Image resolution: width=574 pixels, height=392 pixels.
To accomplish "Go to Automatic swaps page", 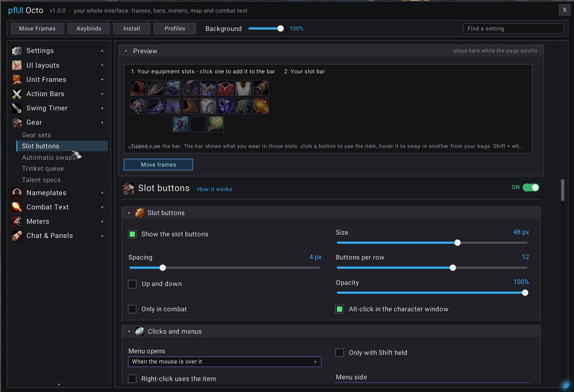I will click(x=49, y=158).
